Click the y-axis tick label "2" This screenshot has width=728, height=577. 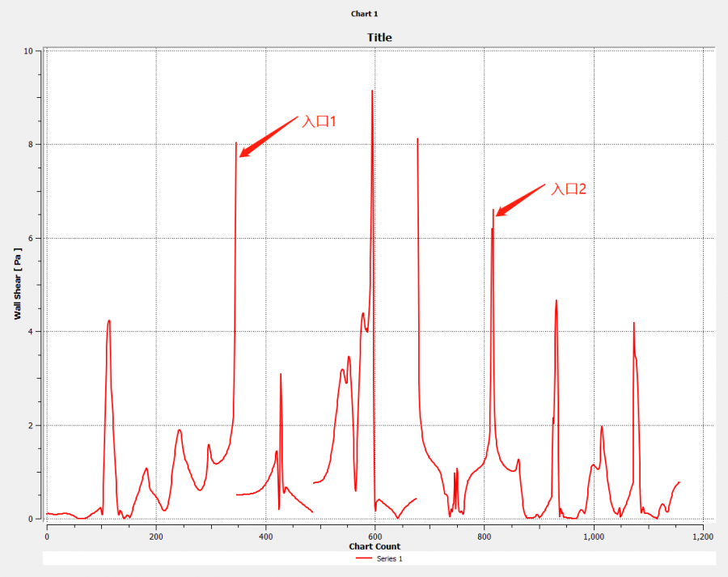[31, 426]
